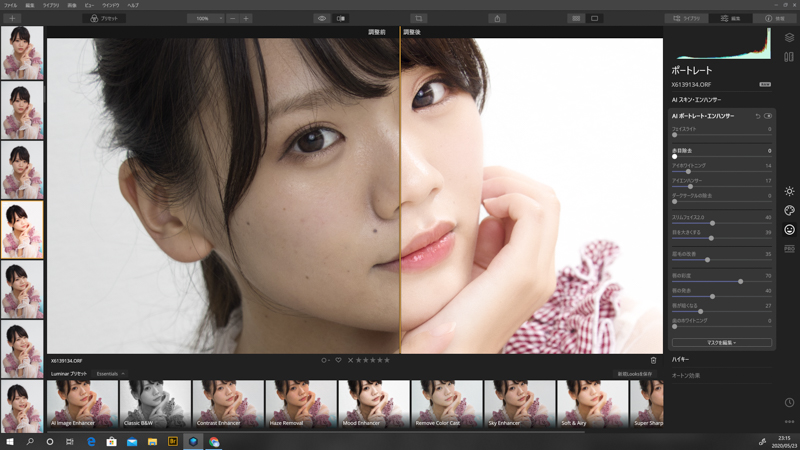800x450 pixels.
Task: Click the eye quick preview icon
Action: (x=322, y=18)
